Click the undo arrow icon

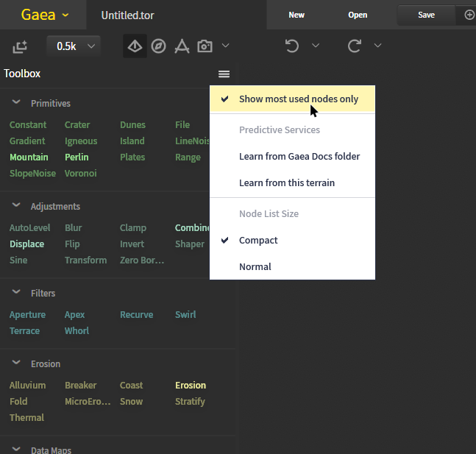coord(292,46)
